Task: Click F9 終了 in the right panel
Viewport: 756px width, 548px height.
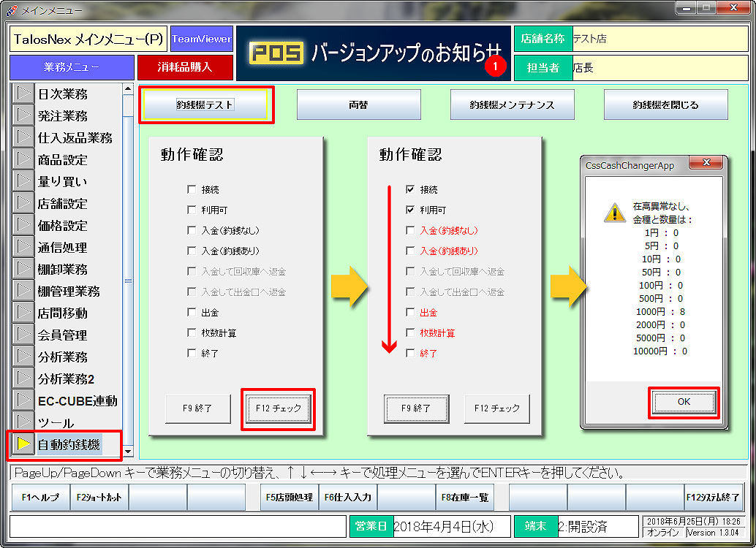Action: (x=417, y=408)
